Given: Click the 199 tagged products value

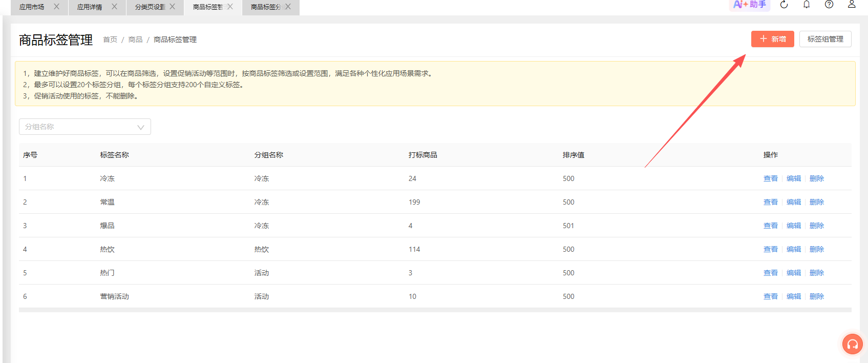Looking at the screenshot, I should [414, 202].
